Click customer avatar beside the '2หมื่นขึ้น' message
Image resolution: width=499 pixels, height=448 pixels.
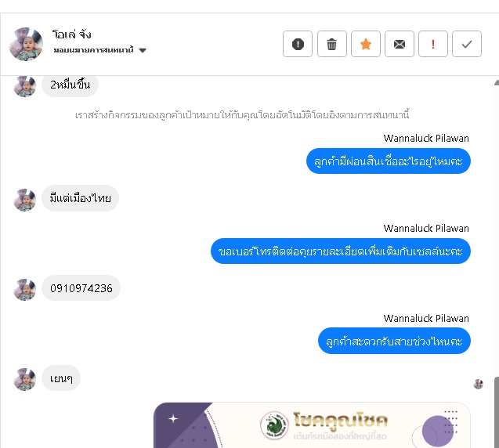(x=24, y=85)
